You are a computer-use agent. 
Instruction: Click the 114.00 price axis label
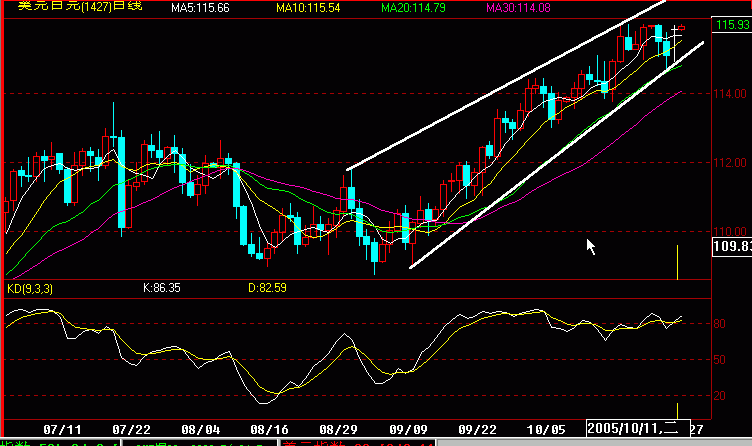point(730,94)
